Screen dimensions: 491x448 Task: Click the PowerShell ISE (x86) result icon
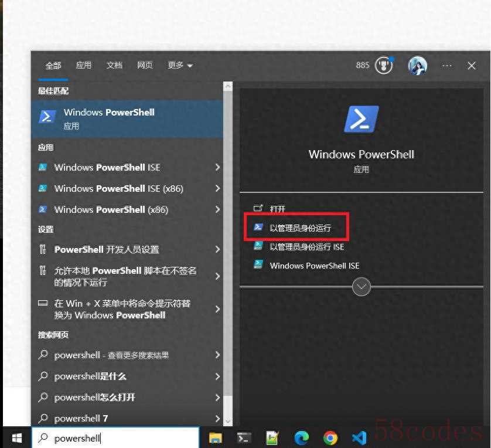pos(43,188)
